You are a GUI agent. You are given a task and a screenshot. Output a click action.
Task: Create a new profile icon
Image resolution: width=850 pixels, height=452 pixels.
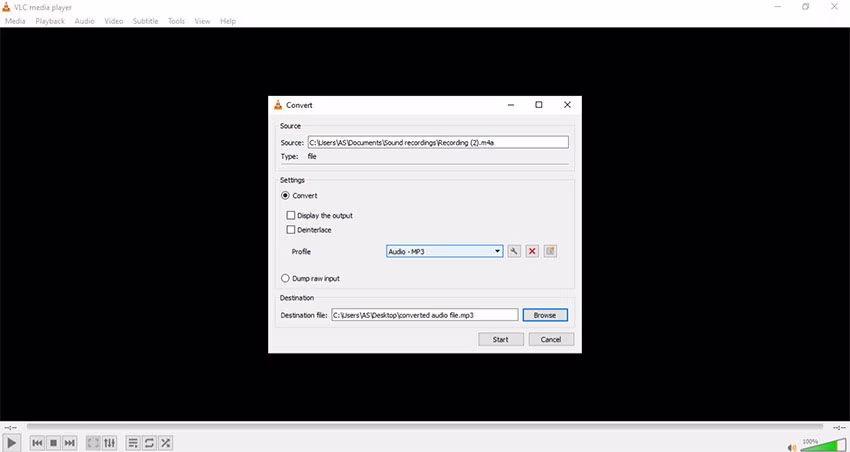point(550,251)
